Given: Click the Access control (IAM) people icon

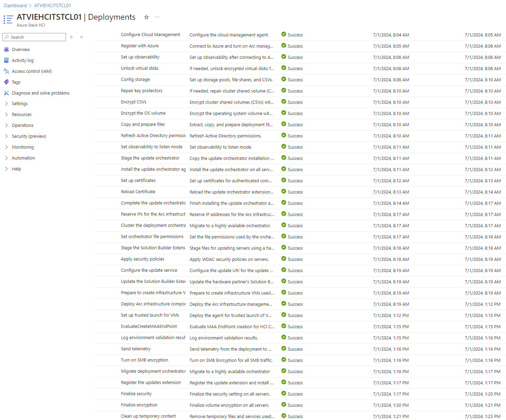Looking at the screenshot, I should coord(6,71).
